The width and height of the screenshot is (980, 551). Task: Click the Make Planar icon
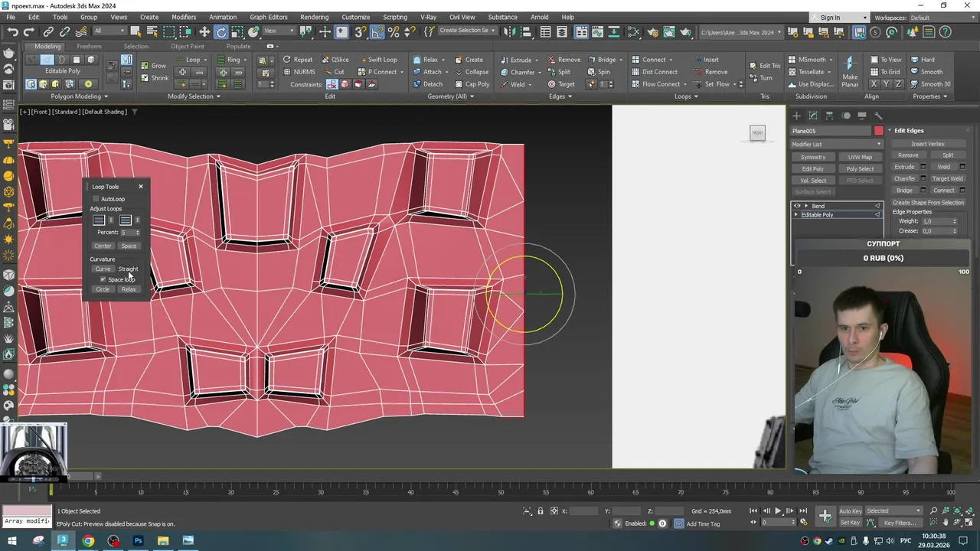point(849,64)
